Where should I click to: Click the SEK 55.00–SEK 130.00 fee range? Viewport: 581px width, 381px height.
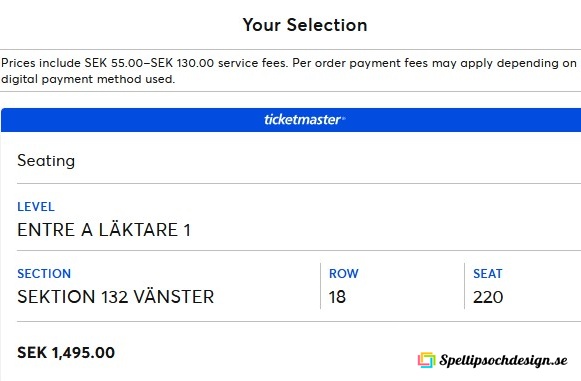(x=149, y=63)
